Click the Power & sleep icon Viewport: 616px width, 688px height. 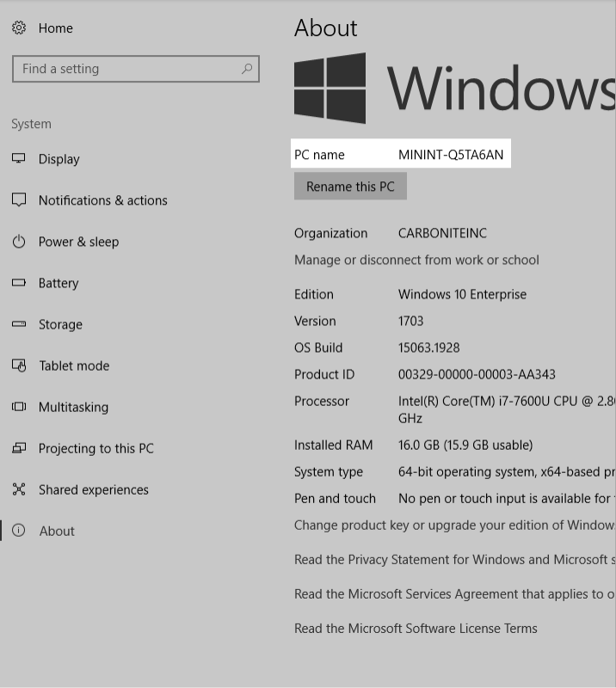tap(18, 242)
